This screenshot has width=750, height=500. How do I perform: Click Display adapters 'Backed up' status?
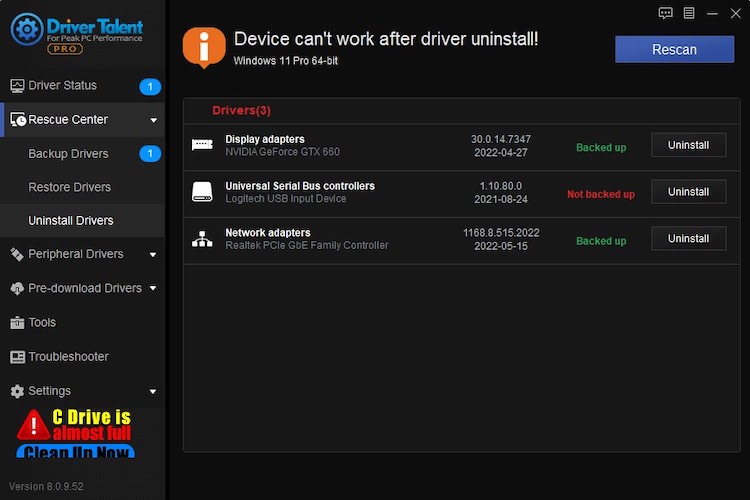(x=601, y=147)
